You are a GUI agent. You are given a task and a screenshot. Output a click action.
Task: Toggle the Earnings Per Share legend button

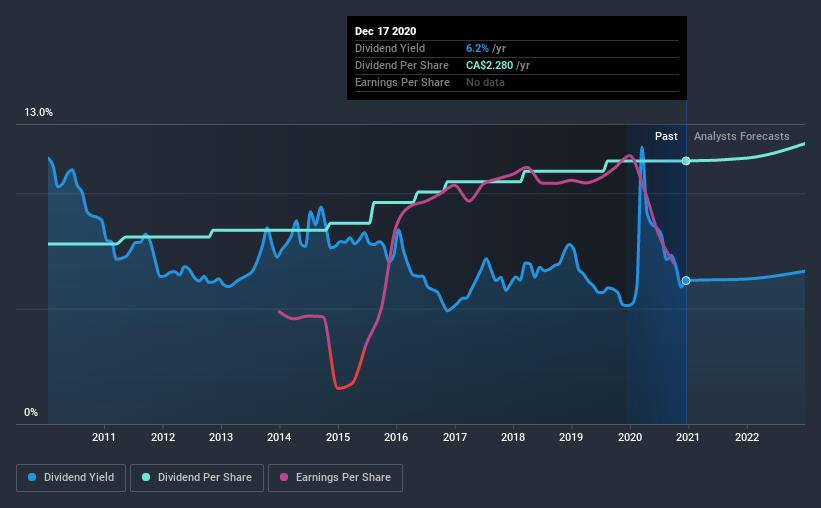pos(335,478)
